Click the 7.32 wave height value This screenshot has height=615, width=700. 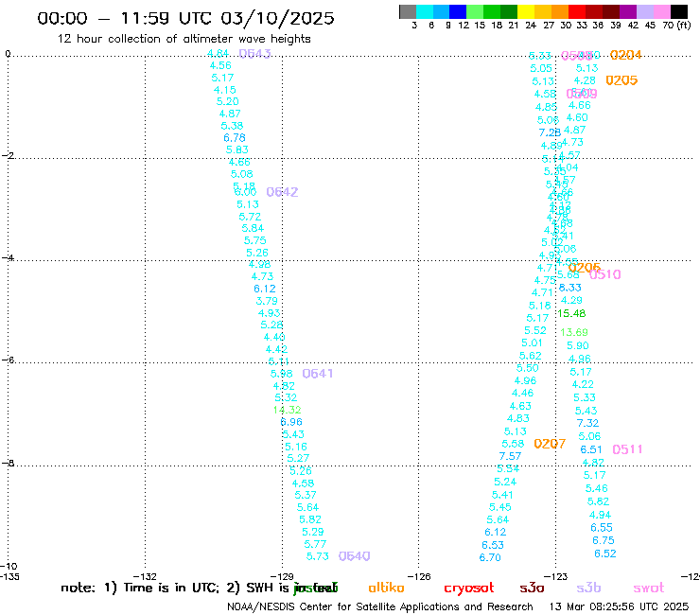click(587, 423)
